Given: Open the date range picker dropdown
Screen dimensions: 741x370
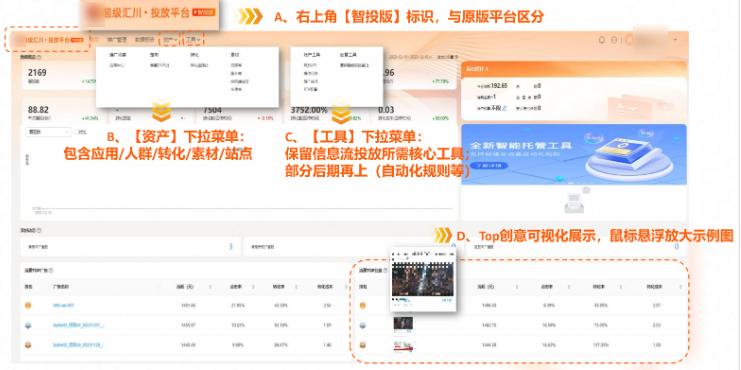Looking at the screenshot, I should (x=410, y=57).
